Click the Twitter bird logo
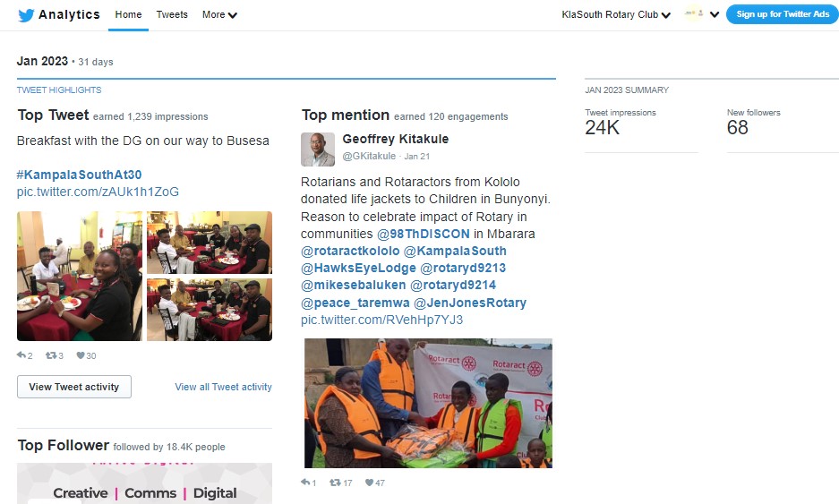This screenshot has height=504, width=839. (x=26, y=15)
